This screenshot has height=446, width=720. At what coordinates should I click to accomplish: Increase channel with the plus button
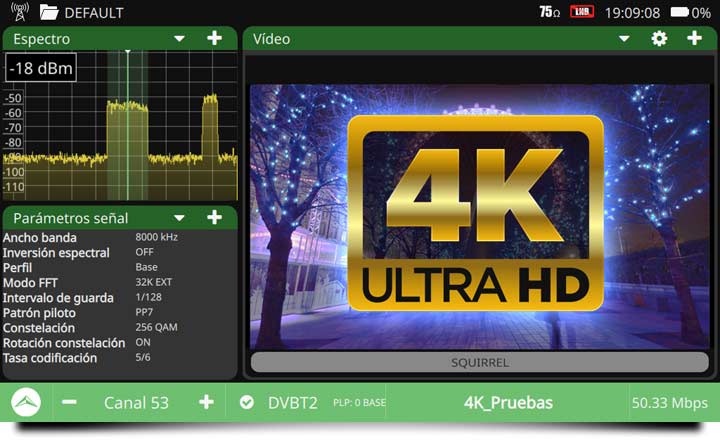click(206, 402)
